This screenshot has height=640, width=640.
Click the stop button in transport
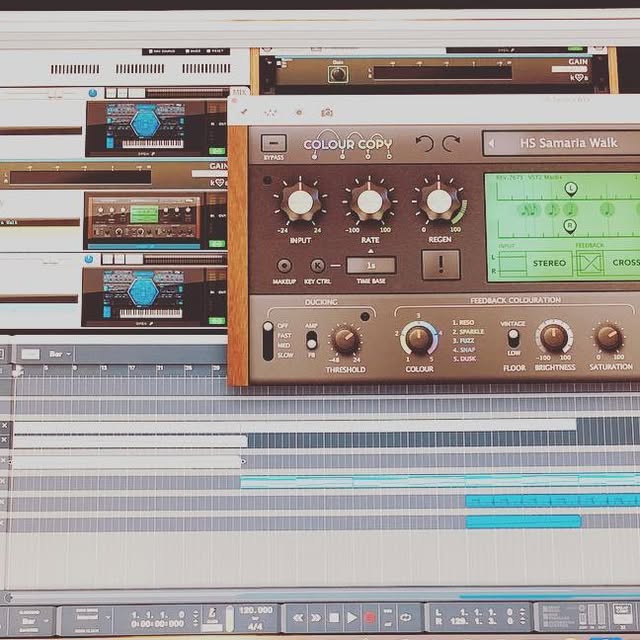(x=334, y=618)
